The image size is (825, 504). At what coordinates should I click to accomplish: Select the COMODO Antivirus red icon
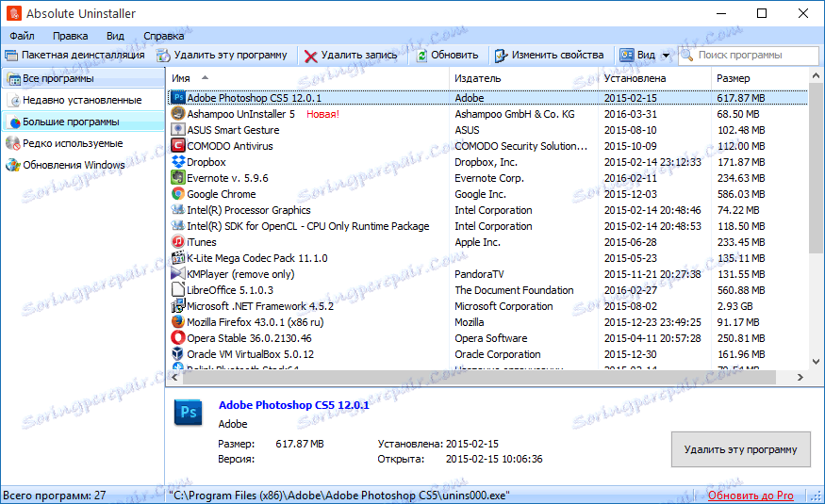(178, 146)
